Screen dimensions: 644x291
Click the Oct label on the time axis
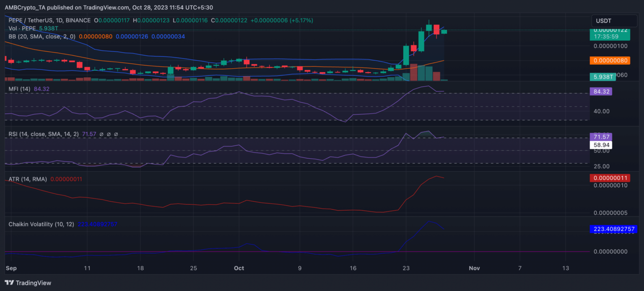tap(239, 268)
